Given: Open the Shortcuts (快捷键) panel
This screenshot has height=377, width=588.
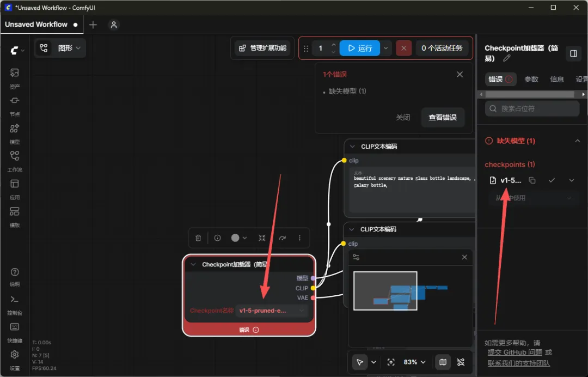Looking at the screenshot, I should (x=15, y=333).
